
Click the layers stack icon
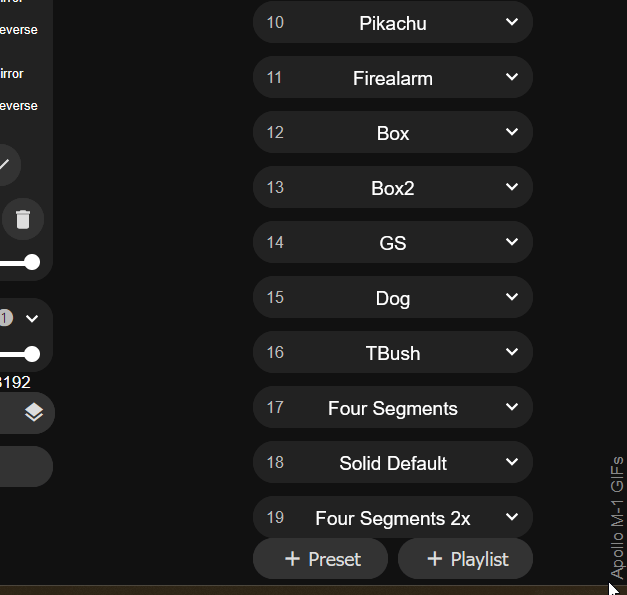[x=34, y=412]
